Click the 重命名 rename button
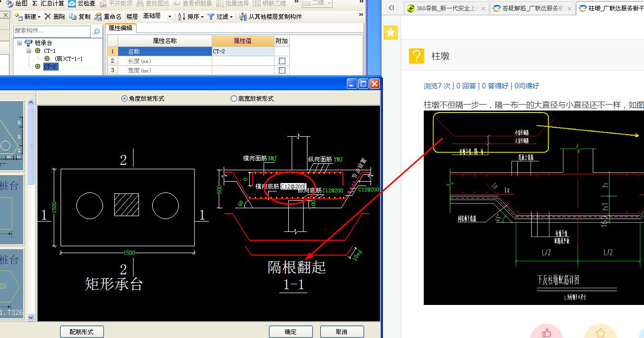The width and height of the screenshot is (644, 338). click(107, 16)
